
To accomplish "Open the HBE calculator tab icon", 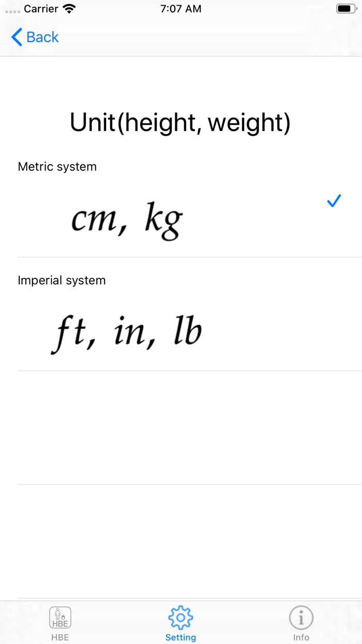I will (x=60, y=617).
